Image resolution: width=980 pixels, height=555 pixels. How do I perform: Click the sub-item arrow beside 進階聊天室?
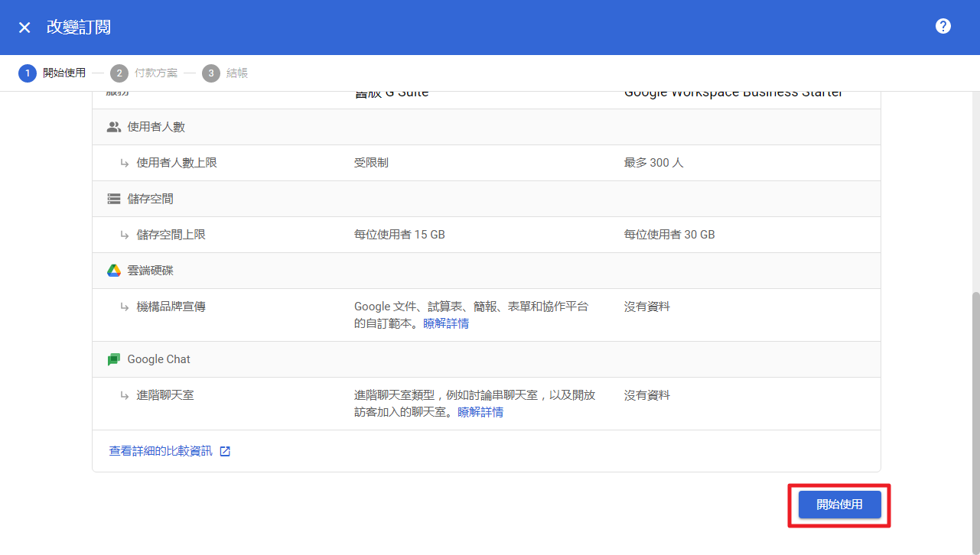(x=124, y=395)
